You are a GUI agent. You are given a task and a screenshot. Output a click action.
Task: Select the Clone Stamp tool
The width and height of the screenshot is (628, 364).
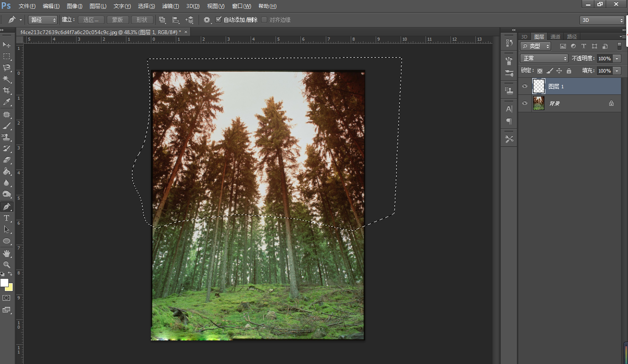click(7, 137)
